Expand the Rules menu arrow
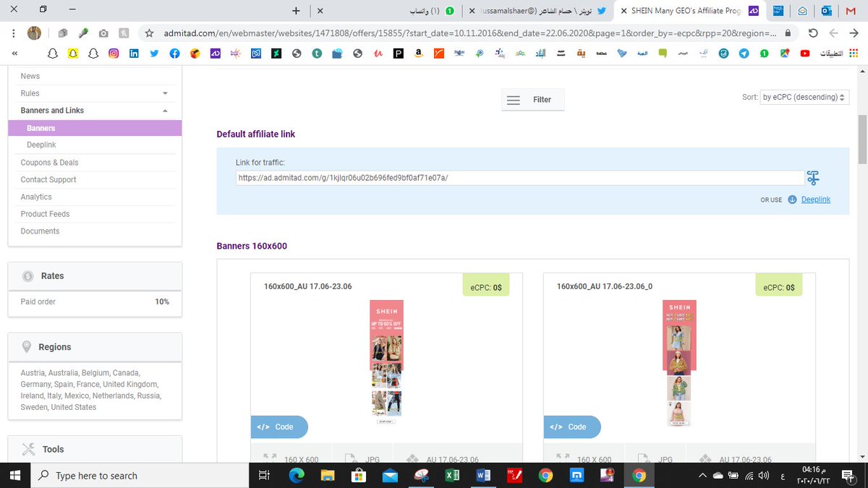This screenshot has width=868, height=488. 165,93
